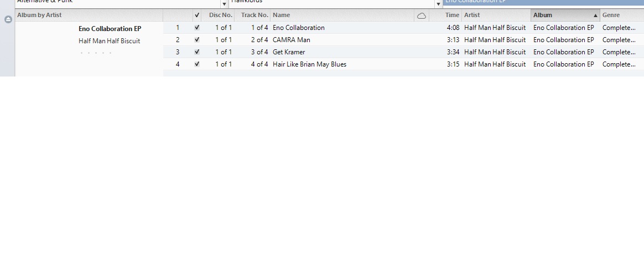Click the album cell in CAMRA Man row
Screen dimensions: 644x255
pos(563,40)
